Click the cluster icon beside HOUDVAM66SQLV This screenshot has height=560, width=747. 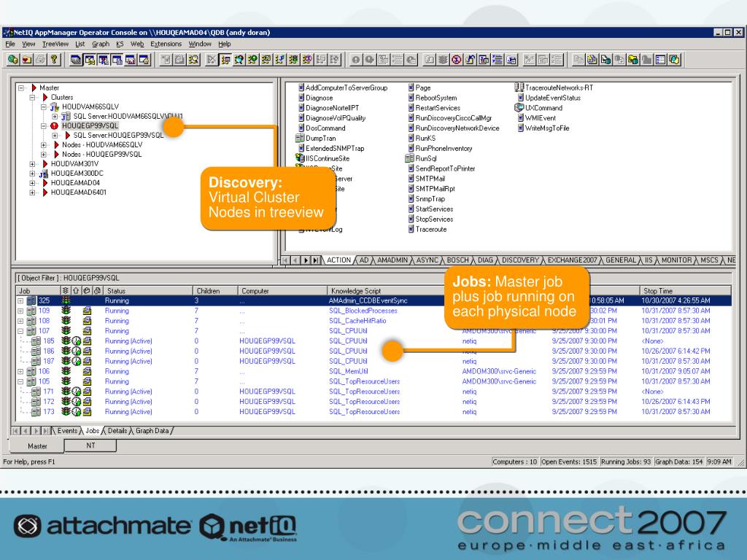coord(55,106)
